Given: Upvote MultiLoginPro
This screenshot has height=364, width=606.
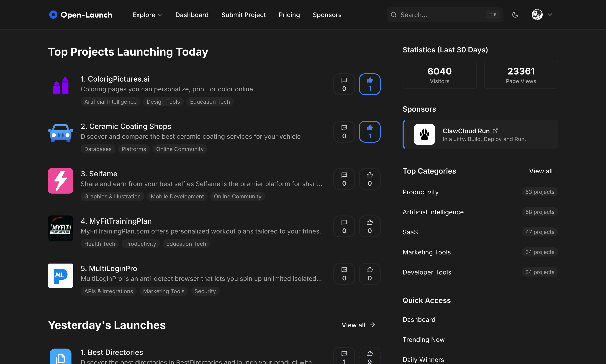Looking at the screenshot, I should (370, 274).
